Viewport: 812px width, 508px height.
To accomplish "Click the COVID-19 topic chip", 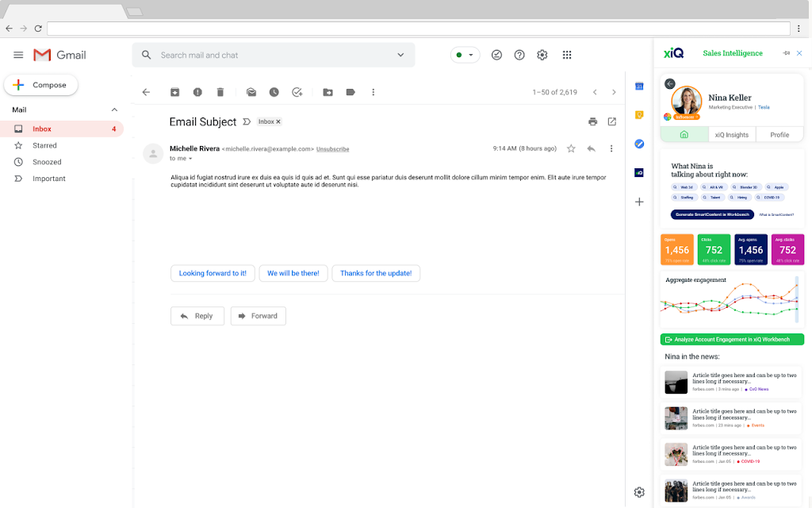I will (769, 198).
